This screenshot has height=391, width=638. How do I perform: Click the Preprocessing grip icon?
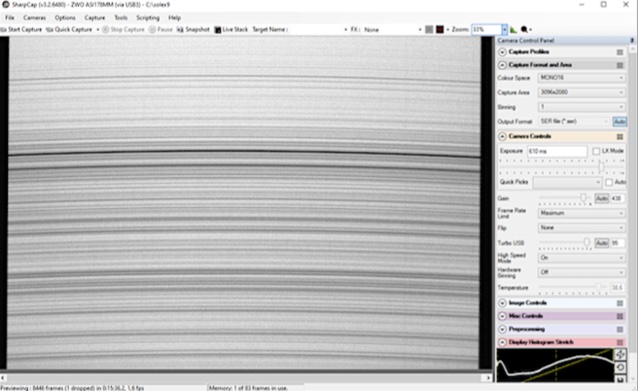620,329
